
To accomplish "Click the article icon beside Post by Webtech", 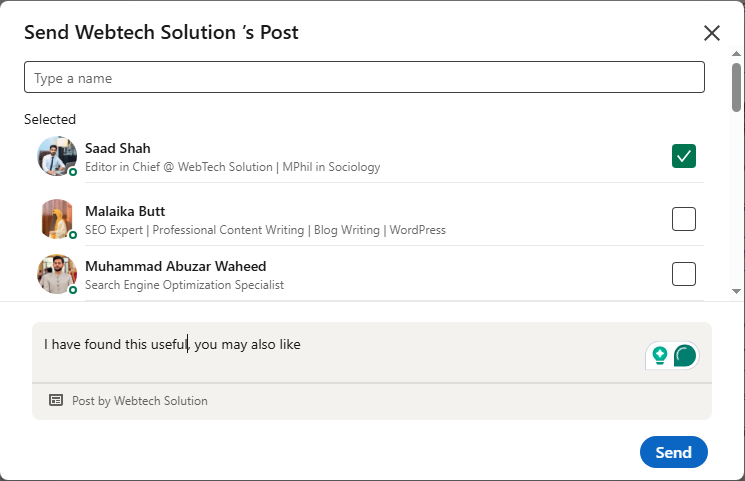I will coord(56,400).
